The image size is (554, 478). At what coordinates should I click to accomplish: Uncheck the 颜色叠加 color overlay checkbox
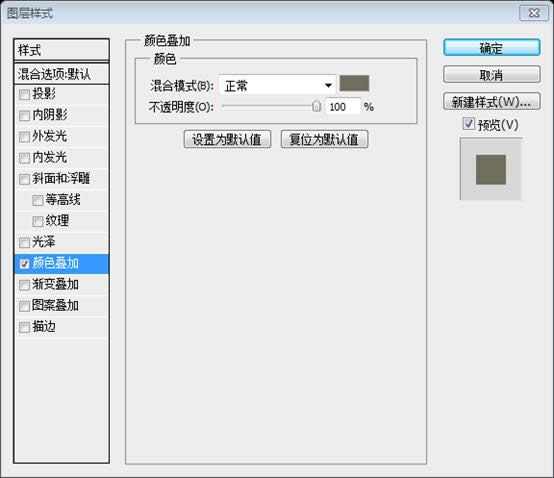pyautogui.click(x=24, y=264)
